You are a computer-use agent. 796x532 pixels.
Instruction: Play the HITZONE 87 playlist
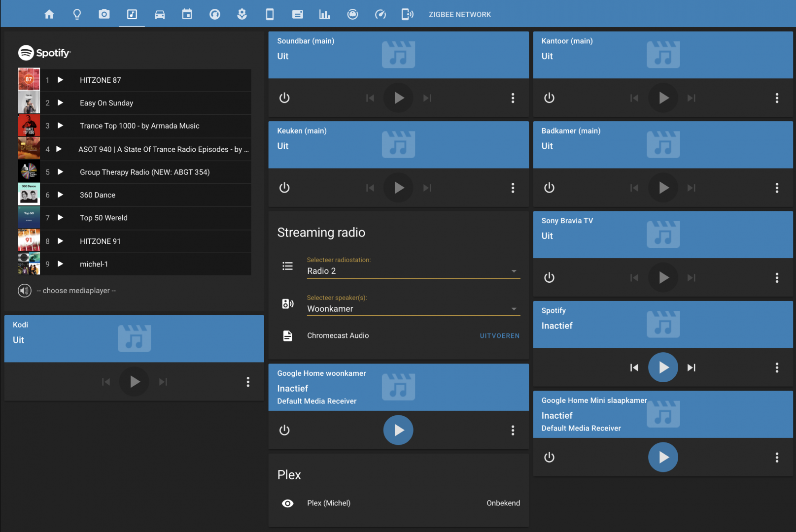[x=60, y=80]
